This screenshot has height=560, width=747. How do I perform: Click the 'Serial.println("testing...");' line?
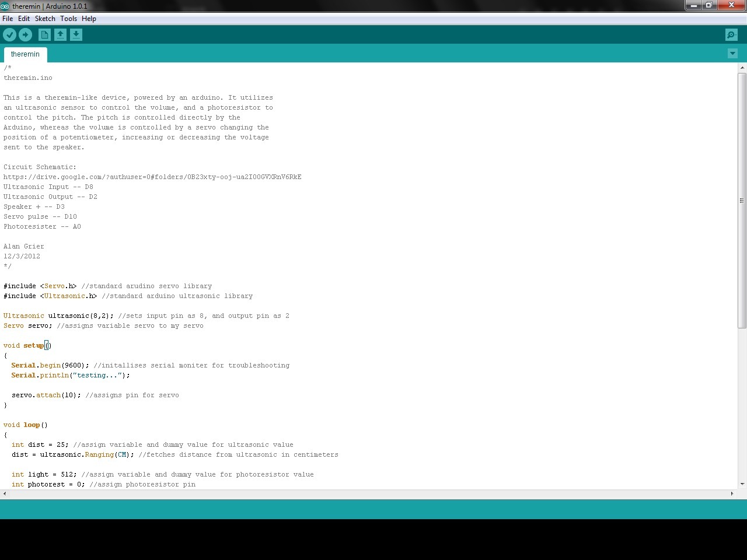point(71,375)
